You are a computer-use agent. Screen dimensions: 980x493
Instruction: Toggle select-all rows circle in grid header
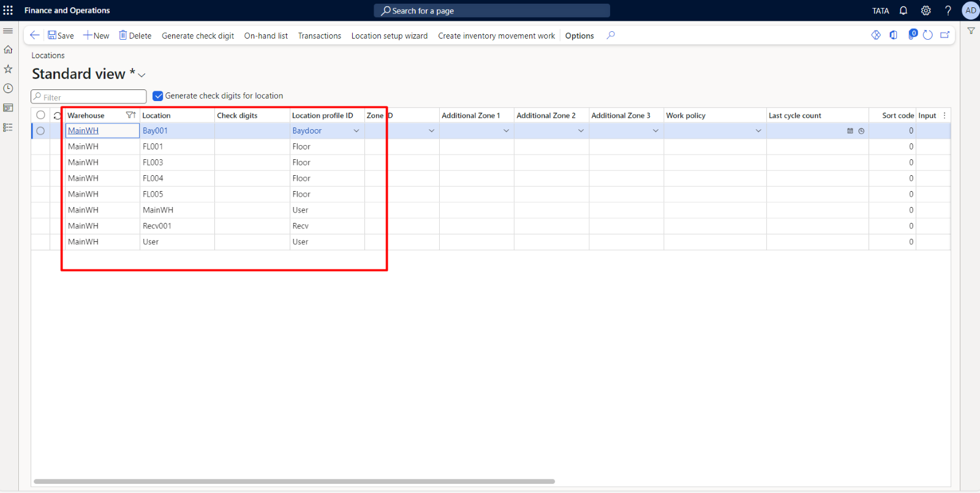point(40,115)
